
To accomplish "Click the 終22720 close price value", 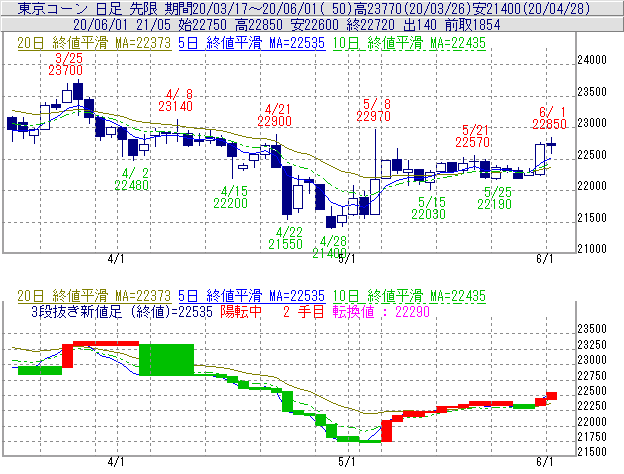I will pos(370,25).
